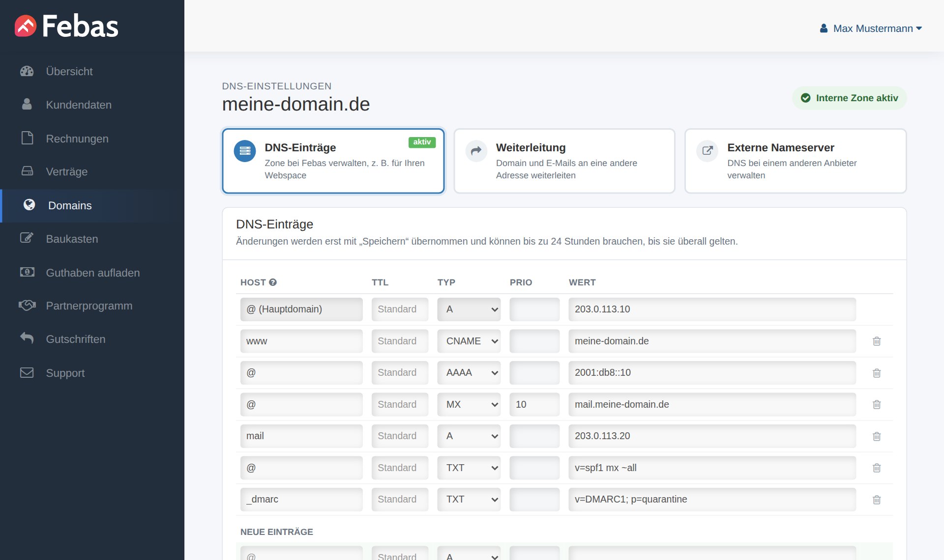Click the Guthaben aufladen money icon
Image resolution: width=944 pixels, height=560 pixels.
click(x=27, y=272)
